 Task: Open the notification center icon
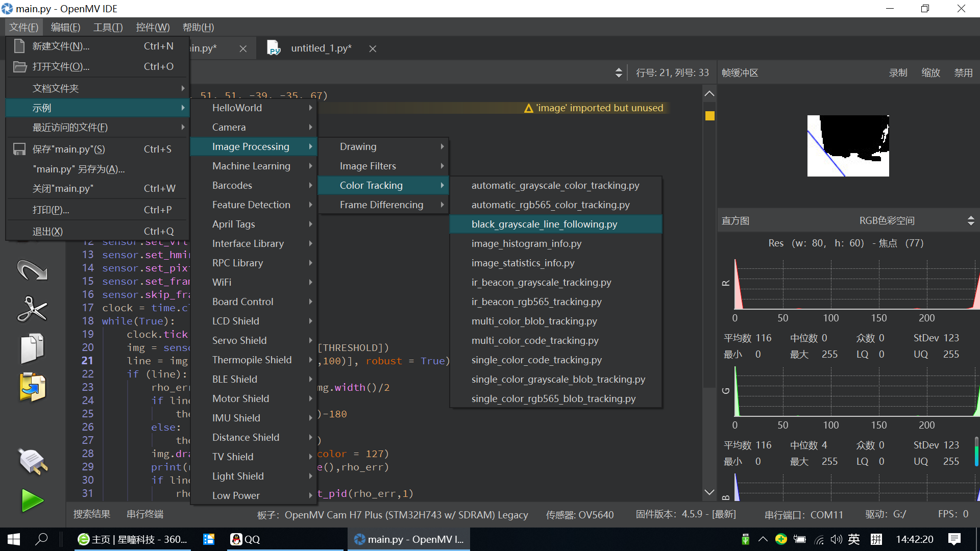(954, 539)
